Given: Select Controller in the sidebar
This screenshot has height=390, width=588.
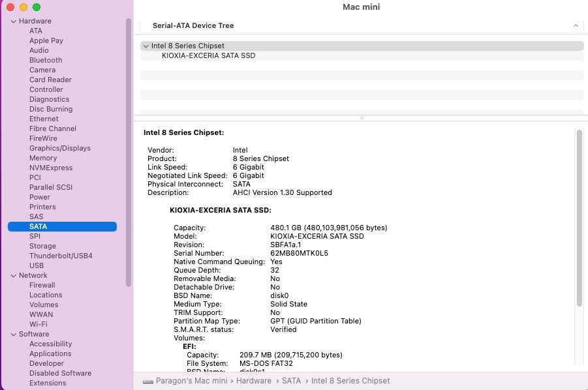Looking at the screenshot, I should point(46,89).
